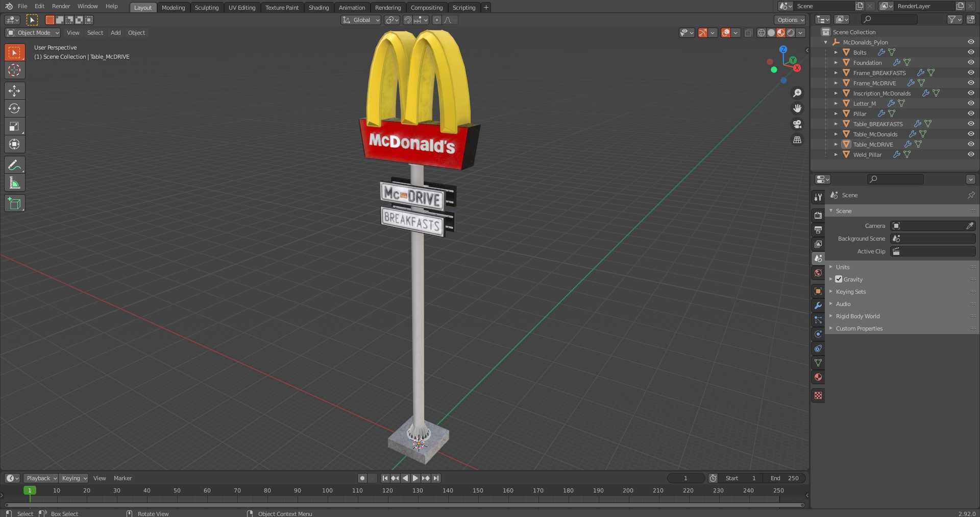Viewport: 980px width, 517px height.
Task: Open the Render properties tab
Action: [x=818, y=216]
